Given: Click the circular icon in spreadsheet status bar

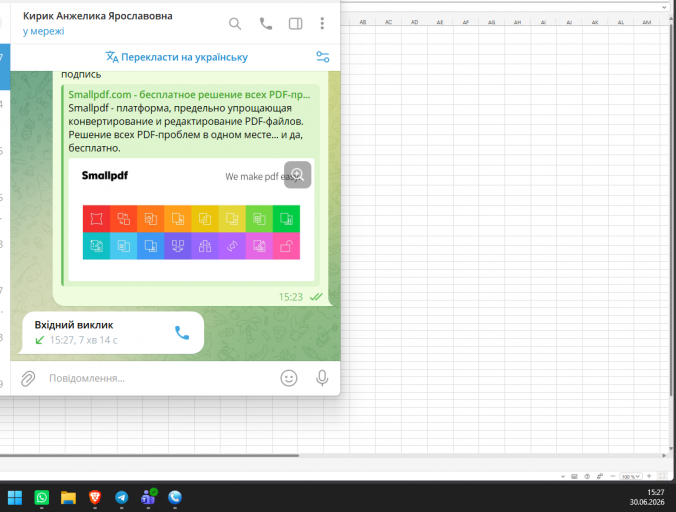Looking at the screenshot, I should coord(587,476).
